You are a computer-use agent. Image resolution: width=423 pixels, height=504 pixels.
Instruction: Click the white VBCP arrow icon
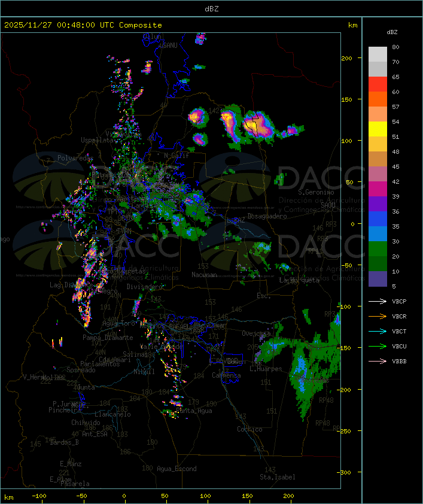coord(378,301)
